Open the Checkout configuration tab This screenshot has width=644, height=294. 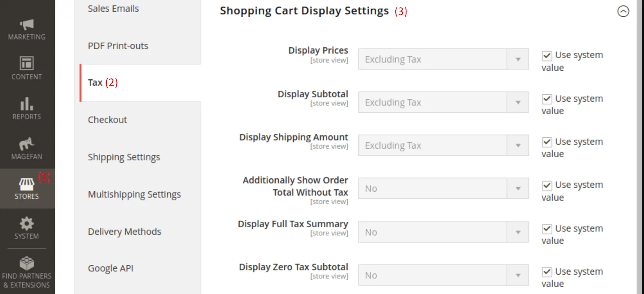click(x=108, y=120)
